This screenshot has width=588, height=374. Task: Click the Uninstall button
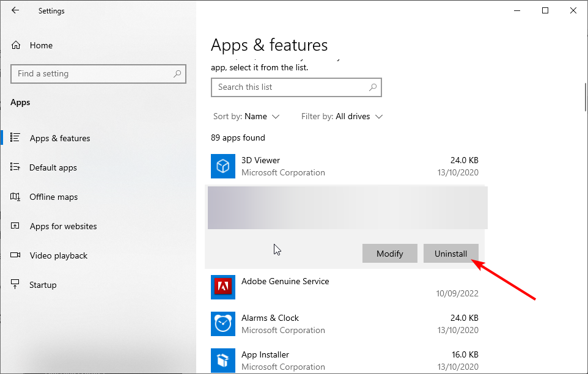coord(450,254)
